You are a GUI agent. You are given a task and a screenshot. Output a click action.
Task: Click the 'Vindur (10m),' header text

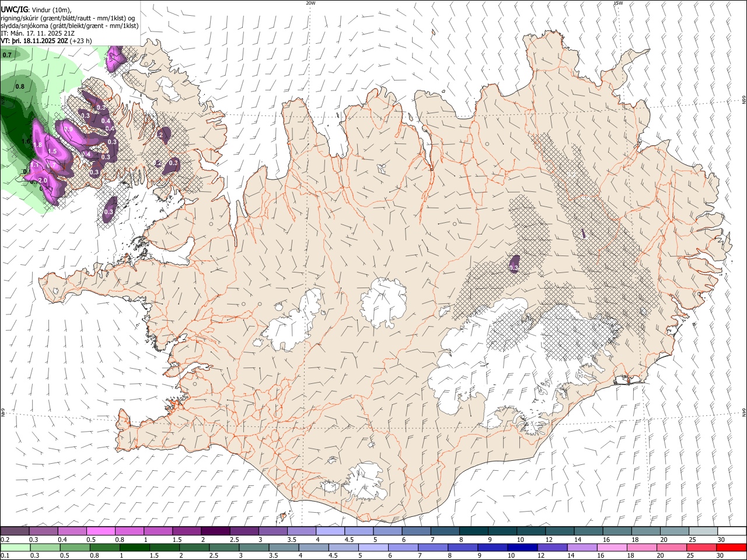[51, 10]
